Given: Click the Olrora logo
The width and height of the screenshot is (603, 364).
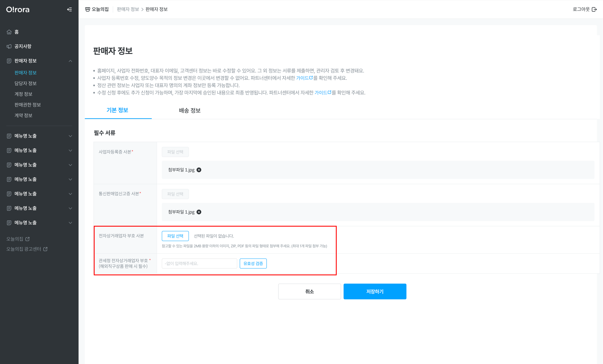Looking at the screenshot, I should pyautogui.click(x=18, y=10).
